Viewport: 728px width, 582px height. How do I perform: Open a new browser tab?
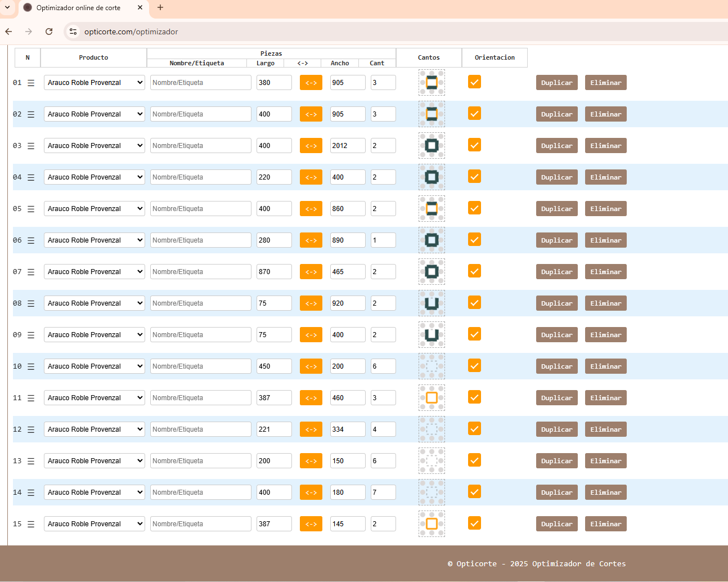coord(160,7)
